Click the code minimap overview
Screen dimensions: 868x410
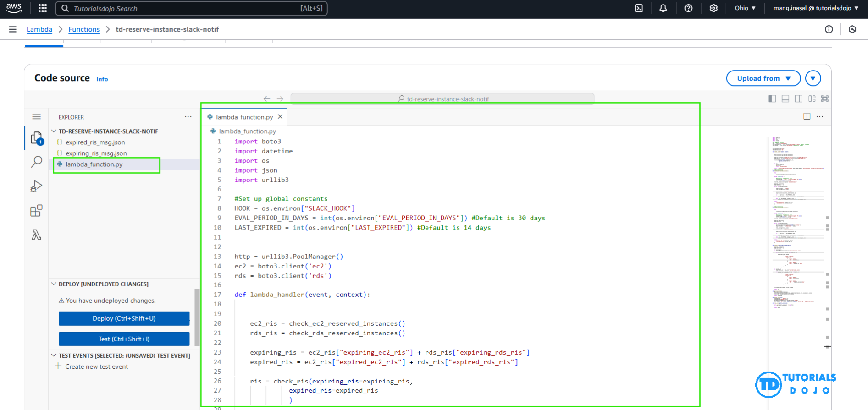797,222
